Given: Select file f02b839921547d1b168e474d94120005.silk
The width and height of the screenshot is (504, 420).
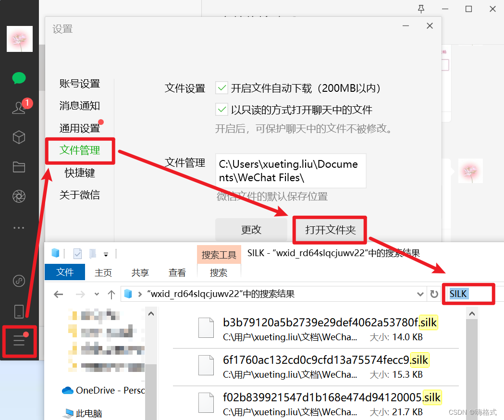Looking at the screenshot, I should click(316, 404).
